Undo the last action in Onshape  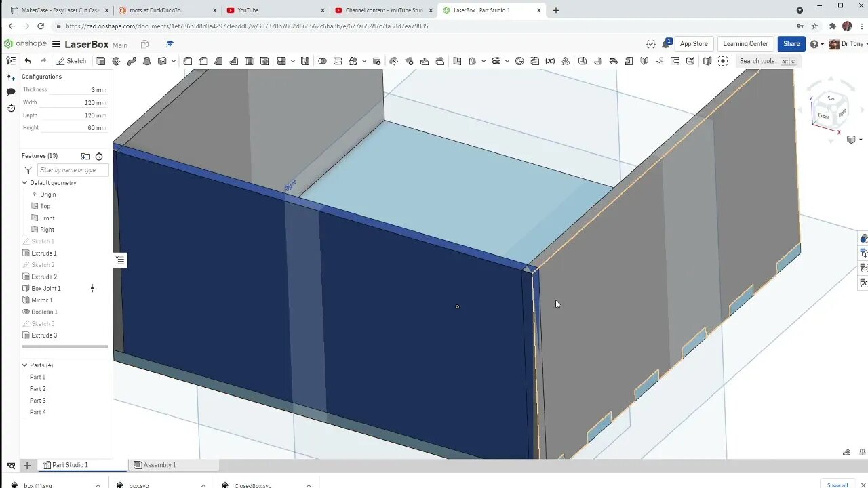(x=27, y=61)
